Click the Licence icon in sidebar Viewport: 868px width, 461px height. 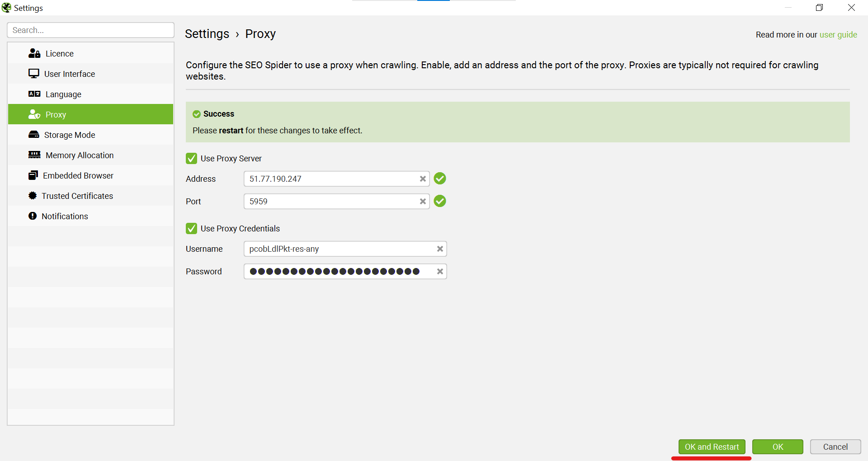point(34,53)
